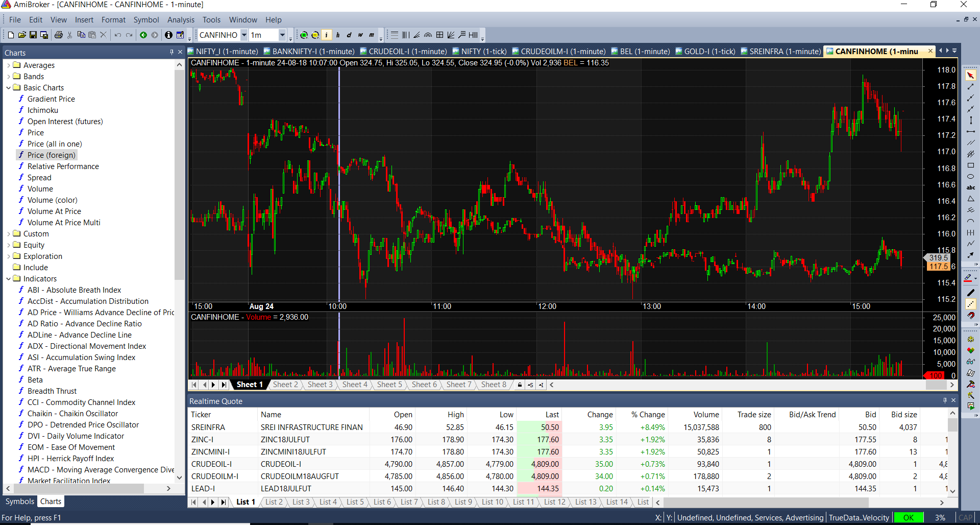980x525 pixels.
Task: Open the Format menu
Action: (113, 20)
